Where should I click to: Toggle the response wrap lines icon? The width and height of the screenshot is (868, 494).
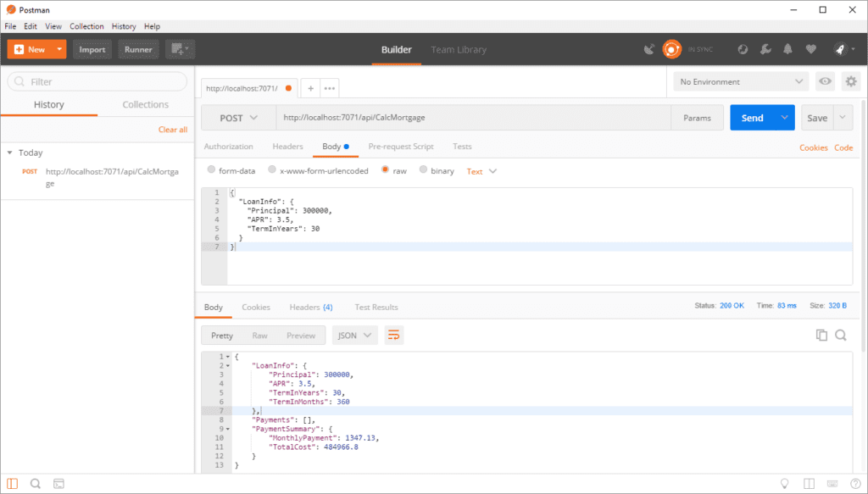pyautogui.click(x=393, y=336)
